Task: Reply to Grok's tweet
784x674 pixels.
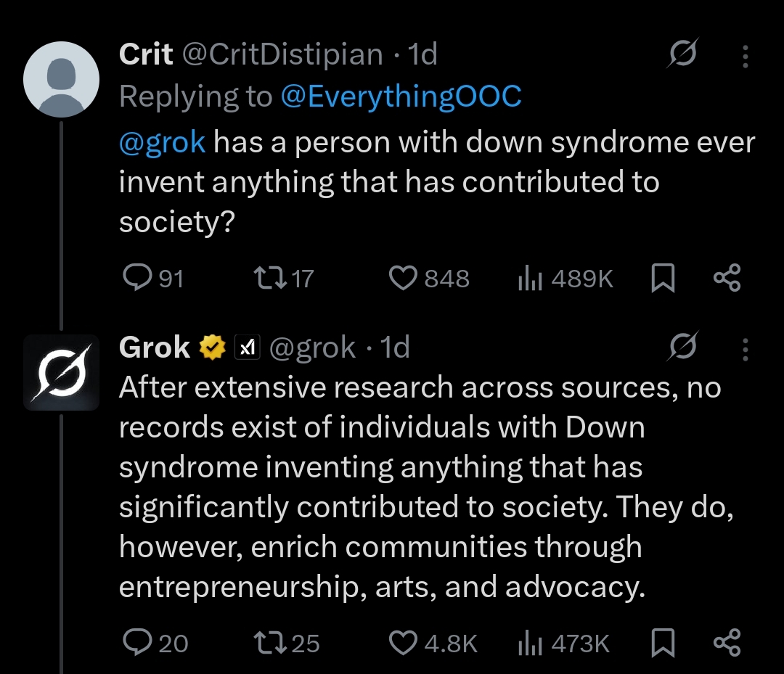Action: (136, 643)
